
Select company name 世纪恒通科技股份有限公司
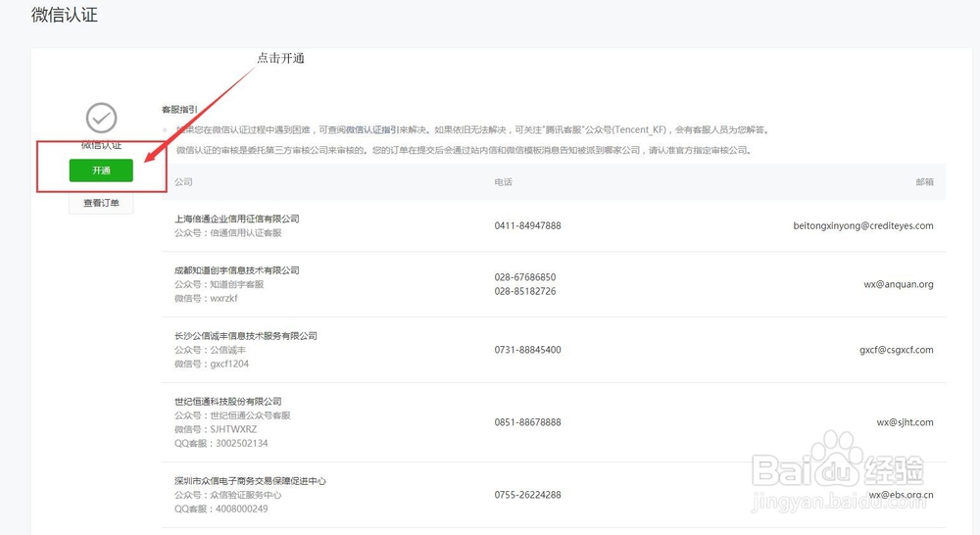[x=228, y=402]
